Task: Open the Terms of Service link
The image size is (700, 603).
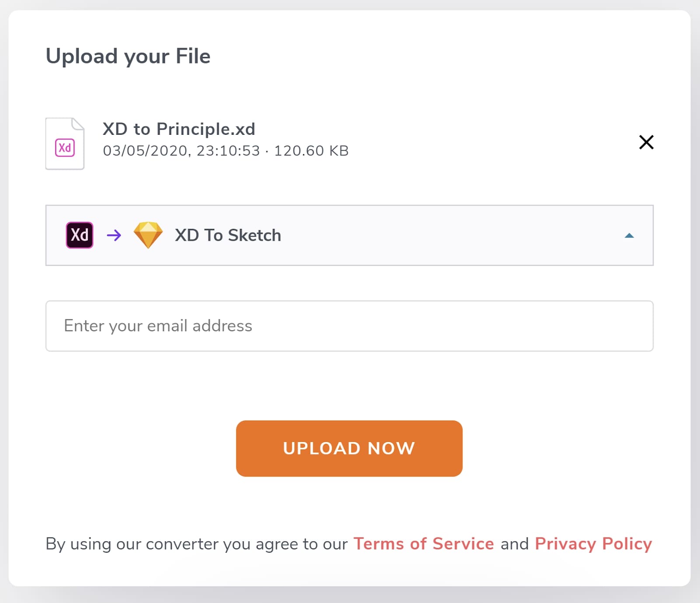Action: tap(423, 544)
